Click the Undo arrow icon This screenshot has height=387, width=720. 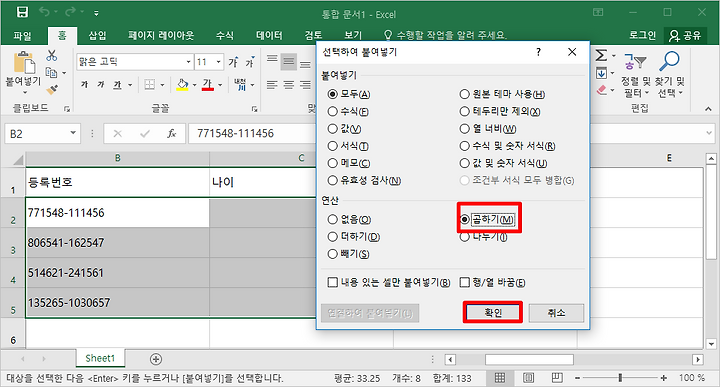click(x=45, y=12)
